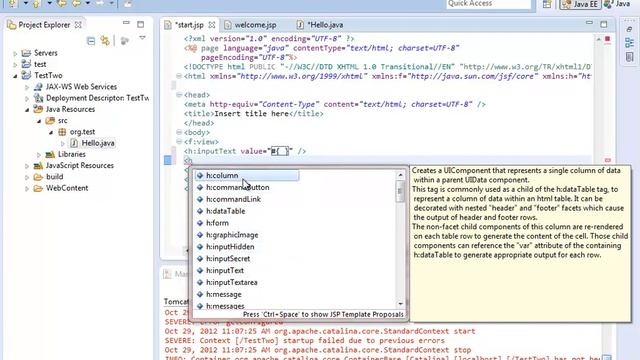Minimize Project Explorer view

(x=126, y=23)
